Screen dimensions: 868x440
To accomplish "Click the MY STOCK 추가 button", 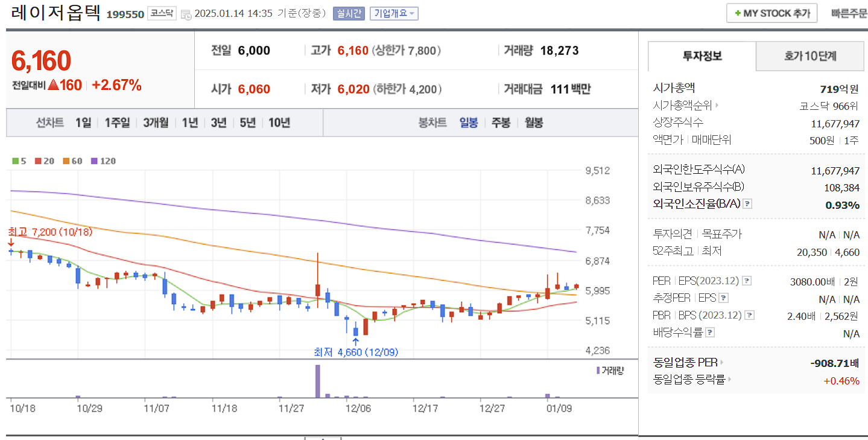I will pos(771,13).
